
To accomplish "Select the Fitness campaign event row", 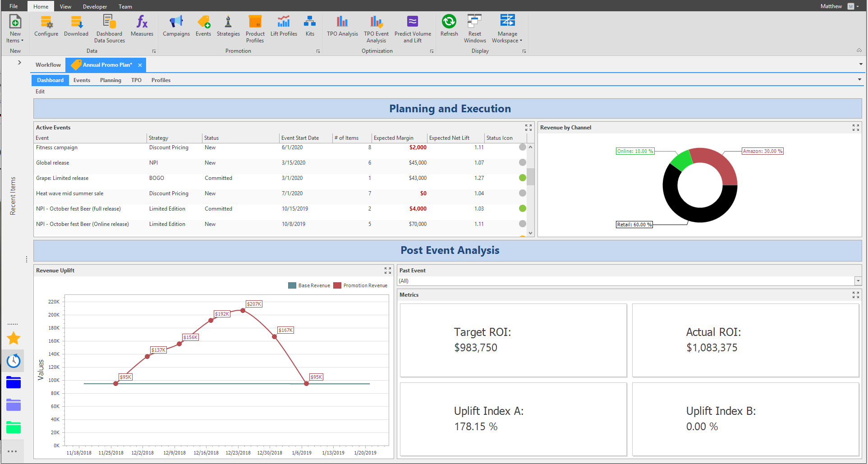I will point(280,147).
